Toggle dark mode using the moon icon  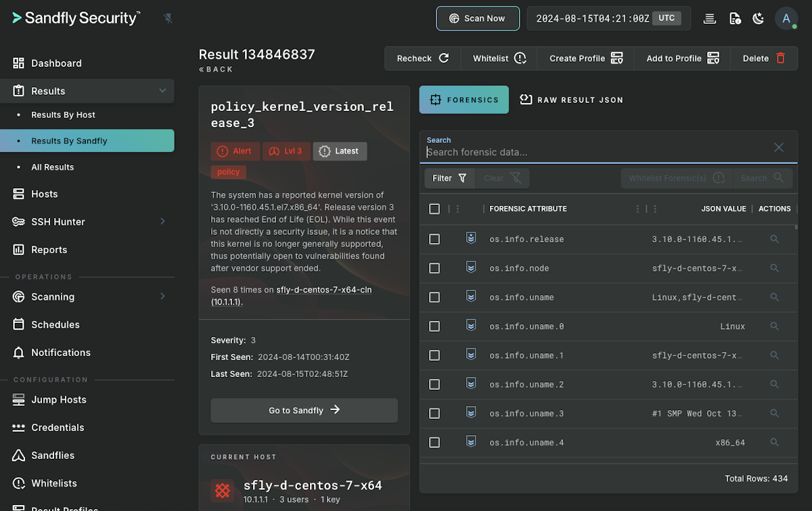point(759,18)
